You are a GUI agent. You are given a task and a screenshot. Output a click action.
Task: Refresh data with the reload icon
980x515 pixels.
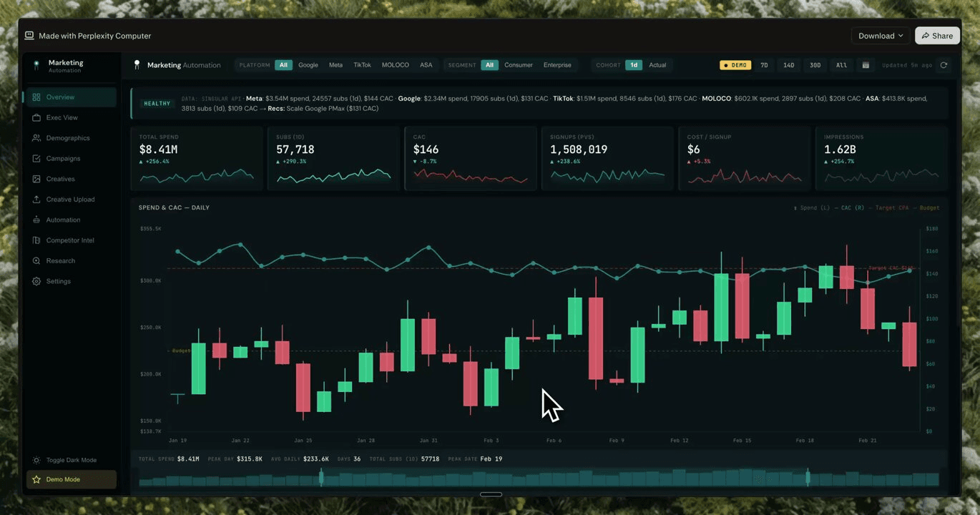pos(944,65)
